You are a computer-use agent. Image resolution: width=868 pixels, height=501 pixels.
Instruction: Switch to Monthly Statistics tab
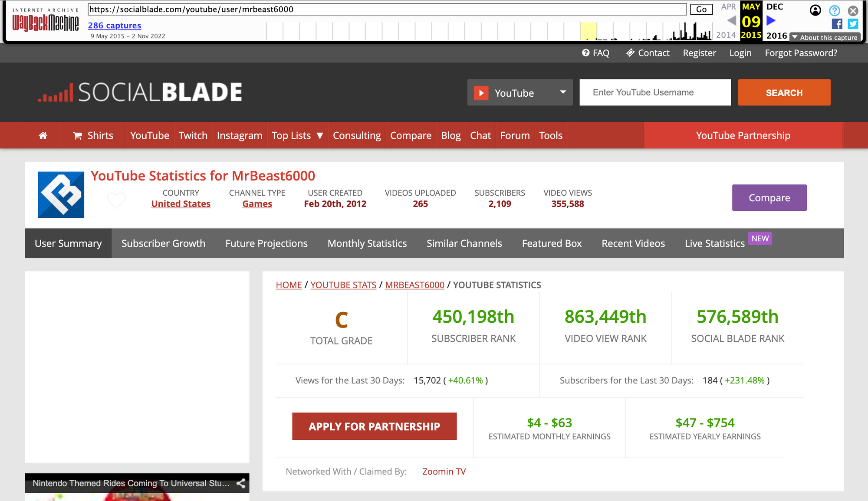tap(367, 243)
